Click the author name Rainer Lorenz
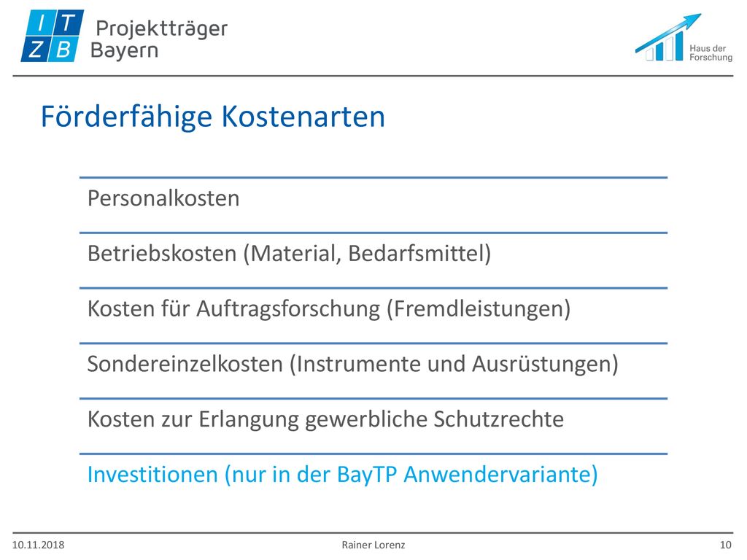The image size is (747, 560). pyautogui.click(x=373, y=545)
